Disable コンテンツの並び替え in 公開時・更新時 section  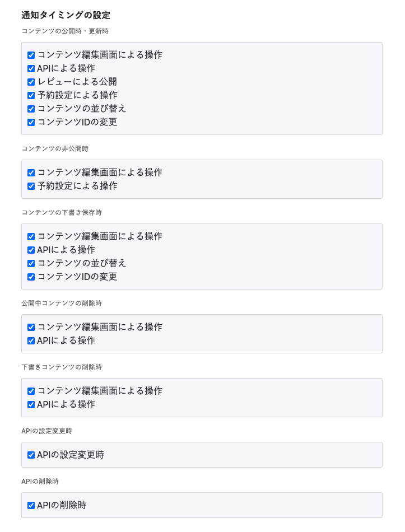pyautogui.click(x=31, y=109)
